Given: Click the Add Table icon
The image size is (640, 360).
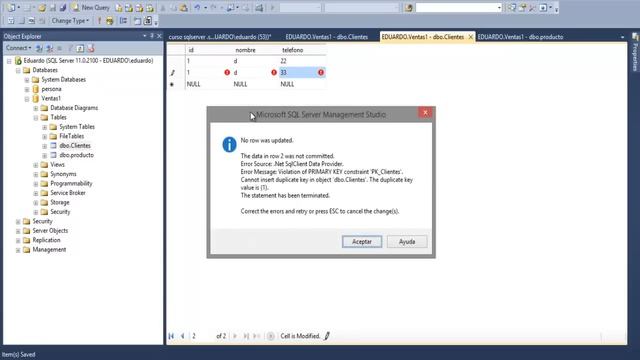Looking at the screenshot, I should click(137, 21).
